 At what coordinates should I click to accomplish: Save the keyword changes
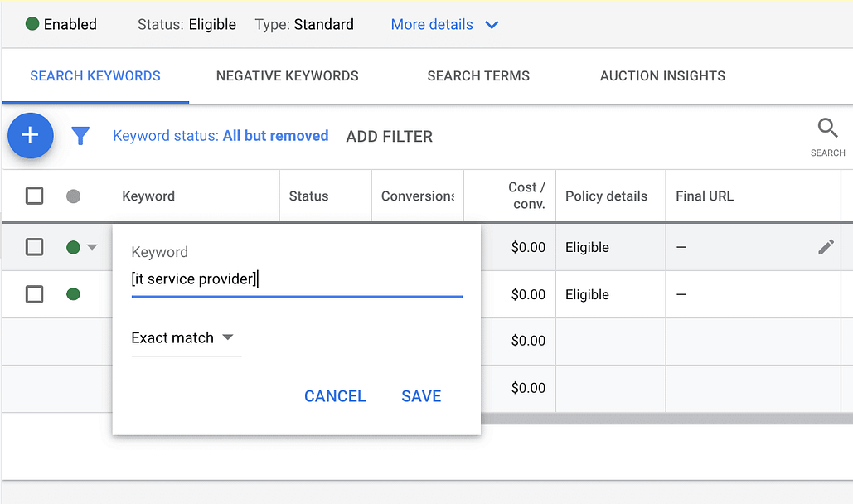click(421, 396)
